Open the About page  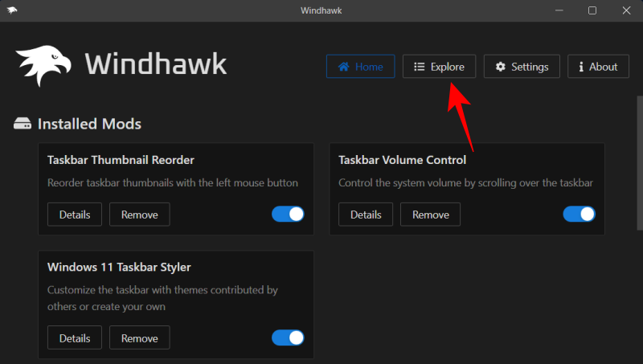[598, 67]
